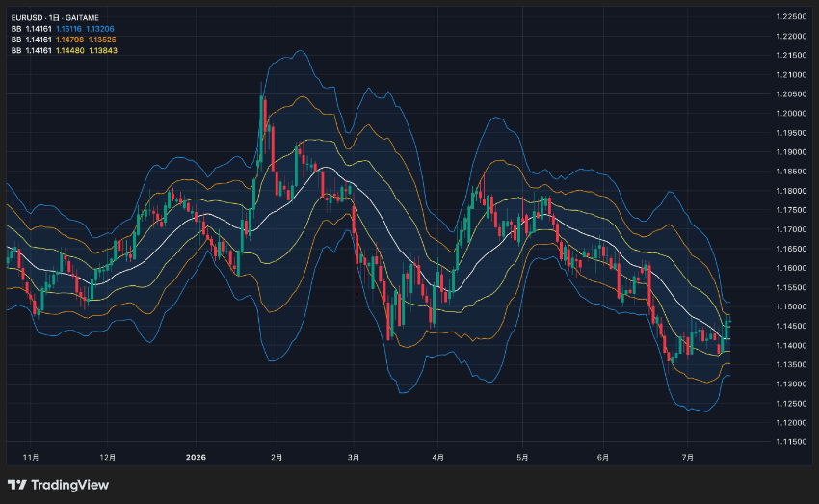Viewport: 819px width, 504px height.
Task: Click the 1.16000 price axis label
Action: (x=791, y=268)
